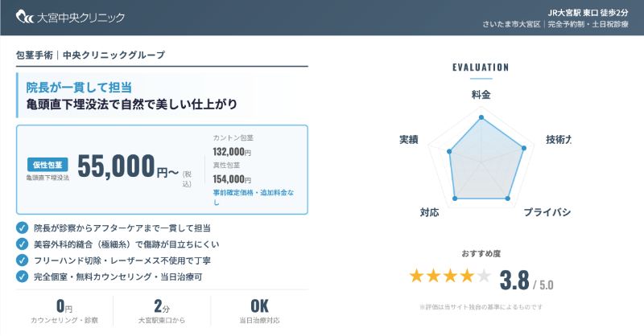
Task: Click the third gold rating star
Action: coord(450,277)
